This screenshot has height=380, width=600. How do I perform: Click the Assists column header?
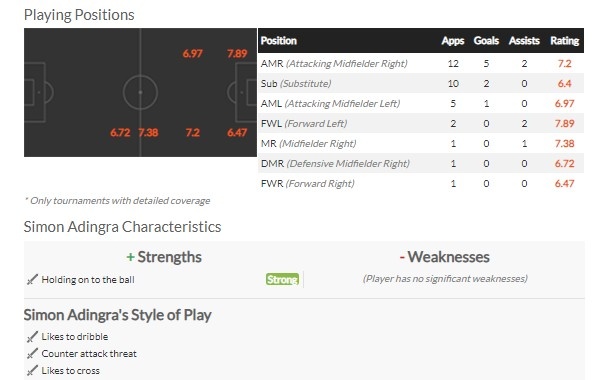pos(524,41)
